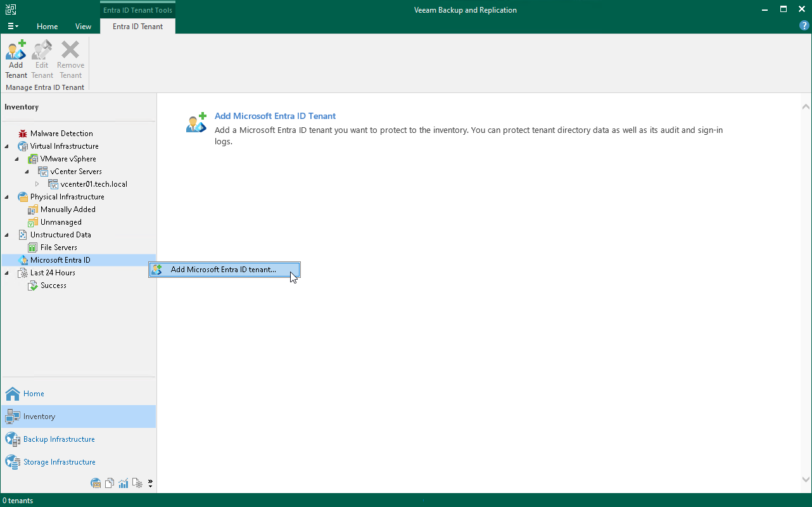Click the Malware Detection bug icon

[x=23, y=134]
